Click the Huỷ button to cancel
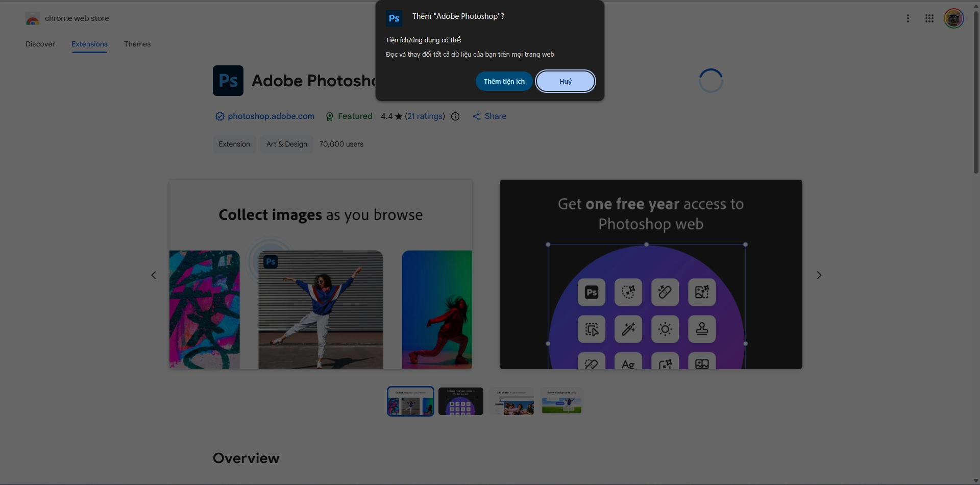Viewport: 980px width, 485px height. 565,81
